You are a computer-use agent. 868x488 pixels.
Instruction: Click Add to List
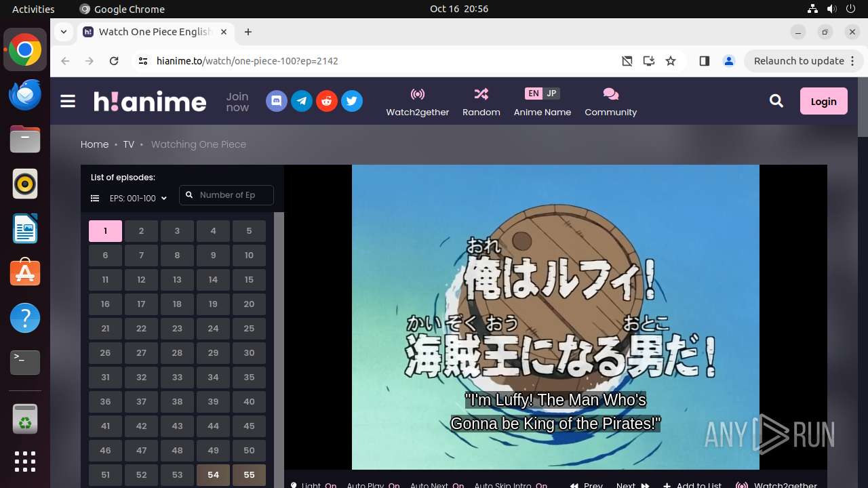692,485
